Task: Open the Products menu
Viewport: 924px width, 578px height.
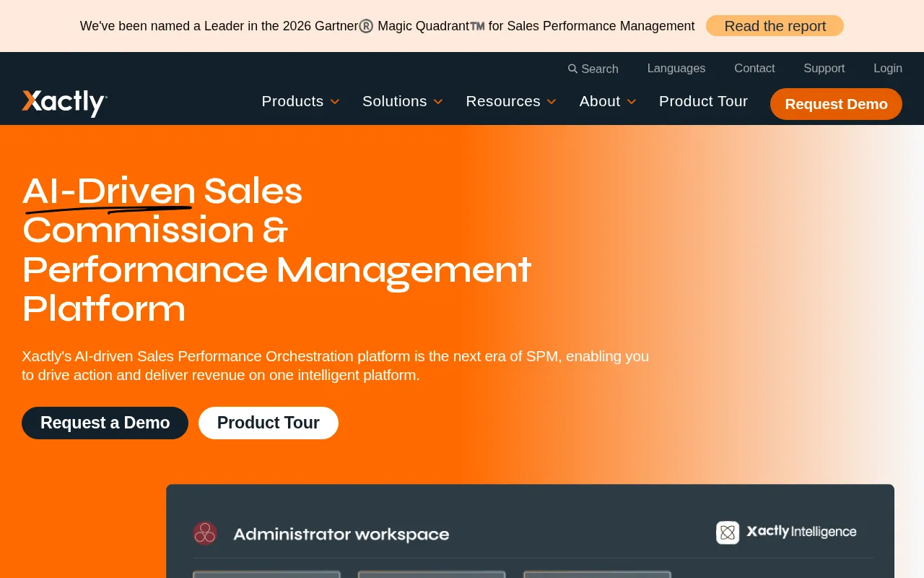Action: 292,101
